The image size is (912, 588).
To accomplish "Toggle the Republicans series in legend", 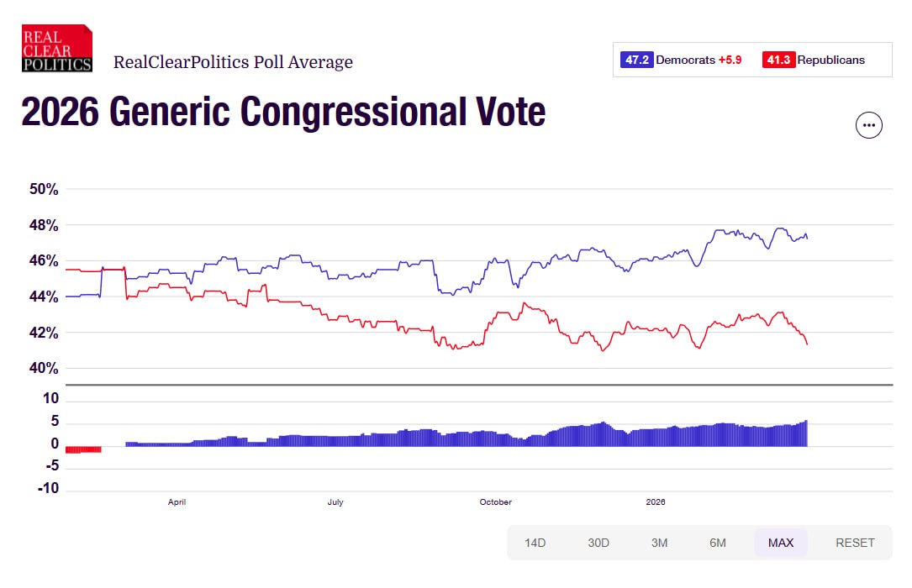I will point(830,60).
